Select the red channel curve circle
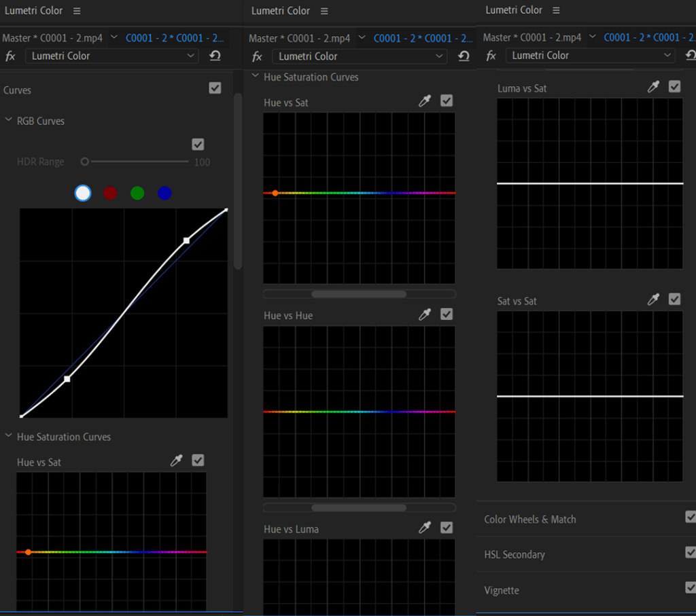This screenshot has width=696, height=616. tap(110, 194)
